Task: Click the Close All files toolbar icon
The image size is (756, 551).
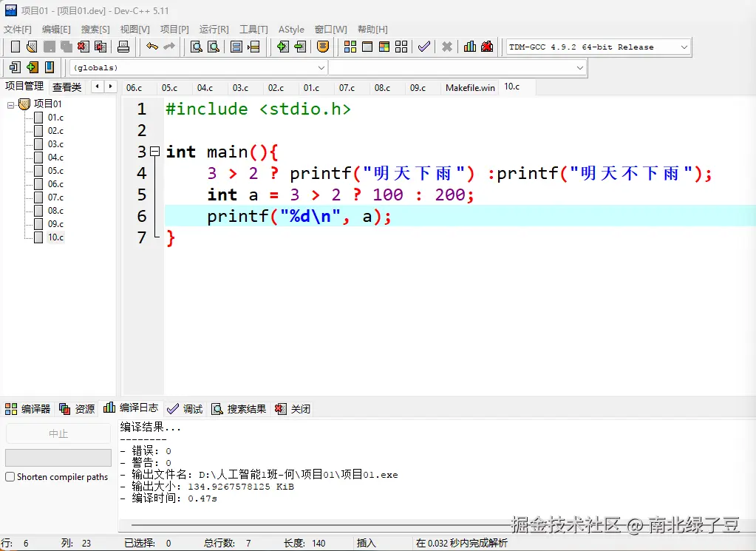Action: coord(101,47)
